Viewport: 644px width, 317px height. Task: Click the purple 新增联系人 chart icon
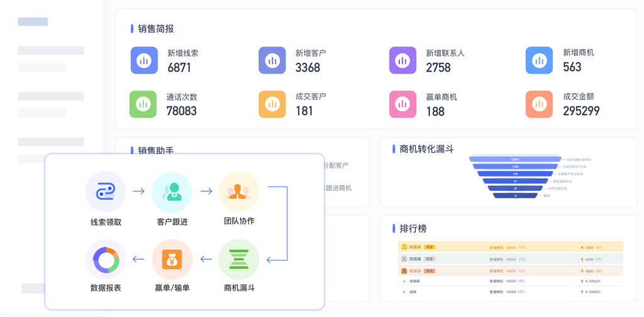(x=402, y=60)
